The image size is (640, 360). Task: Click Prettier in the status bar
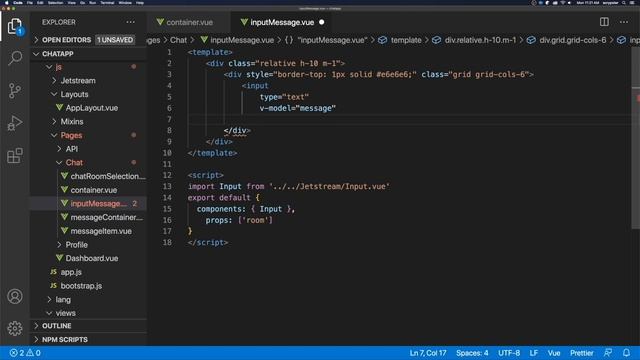point(582,353)
